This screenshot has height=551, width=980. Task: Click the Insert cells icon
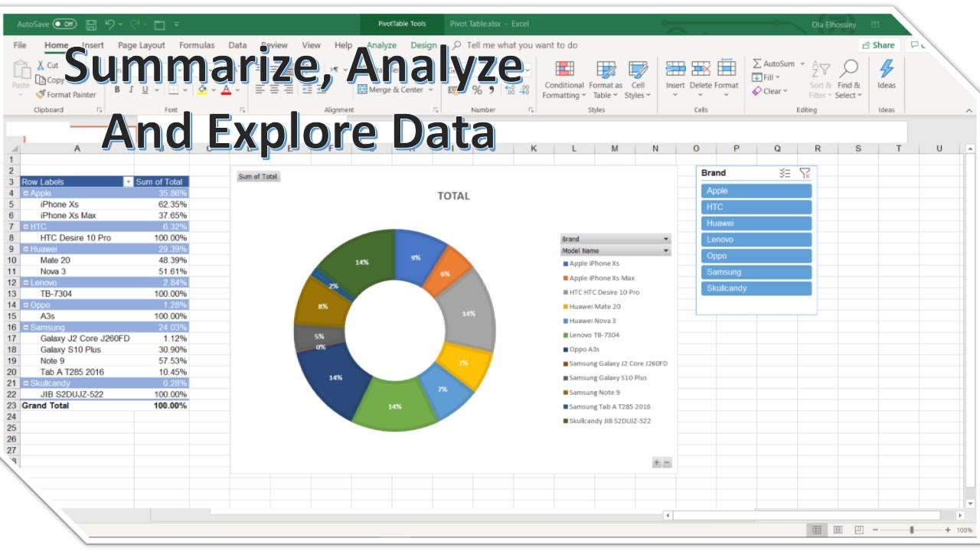click(x=675, y=69)
